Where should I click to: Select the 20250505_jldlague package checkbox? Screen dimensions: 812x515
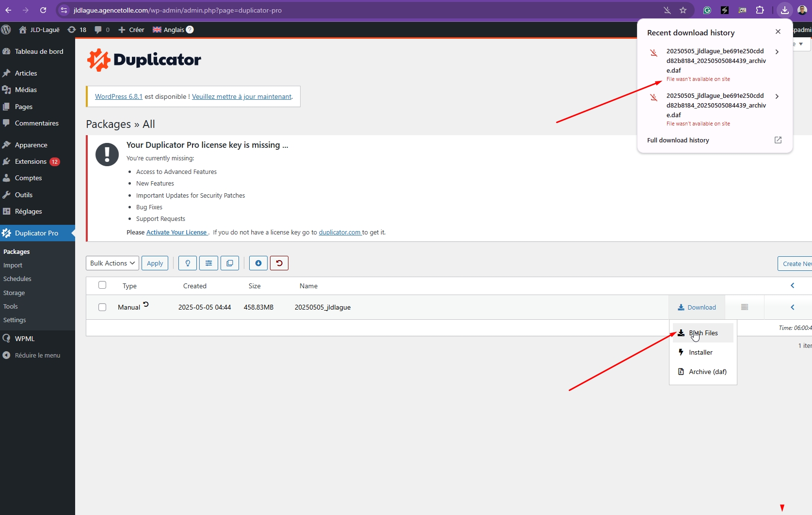102,307
